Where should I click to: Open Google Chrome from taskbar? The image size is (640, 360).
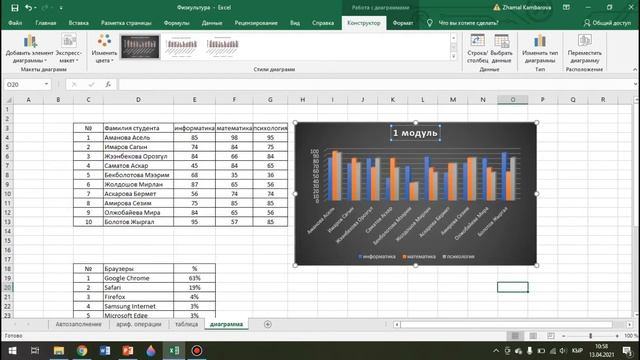[x=82, y=351]
